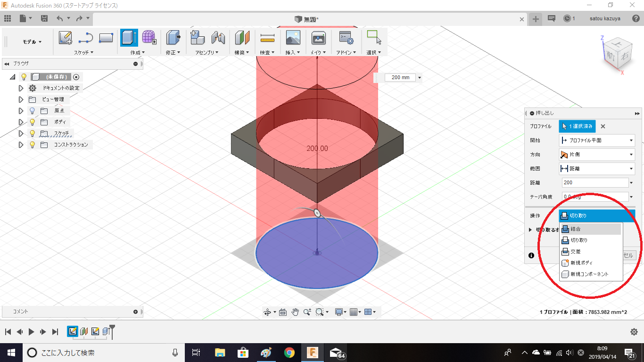This screenshot has width=644, height=362.
Task: Choose 切り取り from the dropdown list
Action: pos(591,240)
